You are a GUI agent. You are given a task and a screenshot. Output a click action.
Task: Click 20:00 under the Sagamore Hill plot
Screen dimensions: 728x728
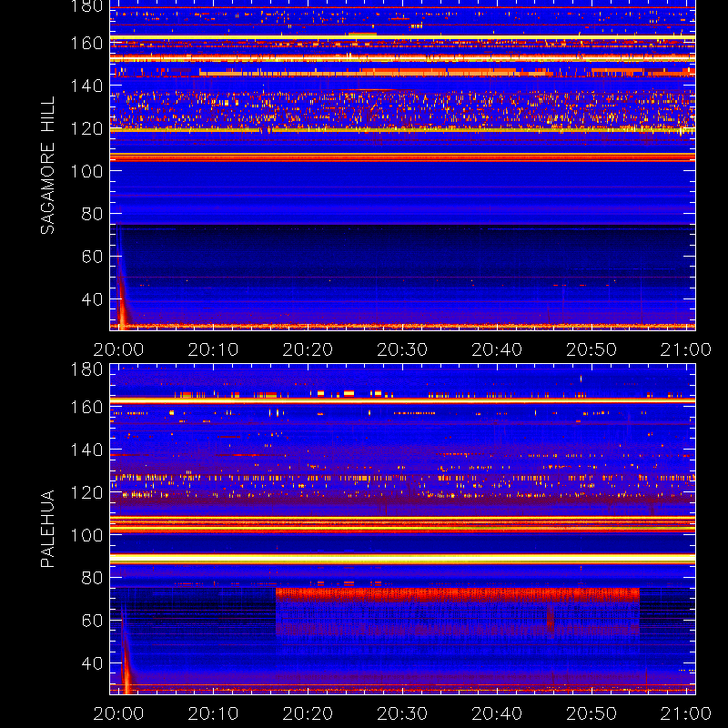(x=118, y=349)
